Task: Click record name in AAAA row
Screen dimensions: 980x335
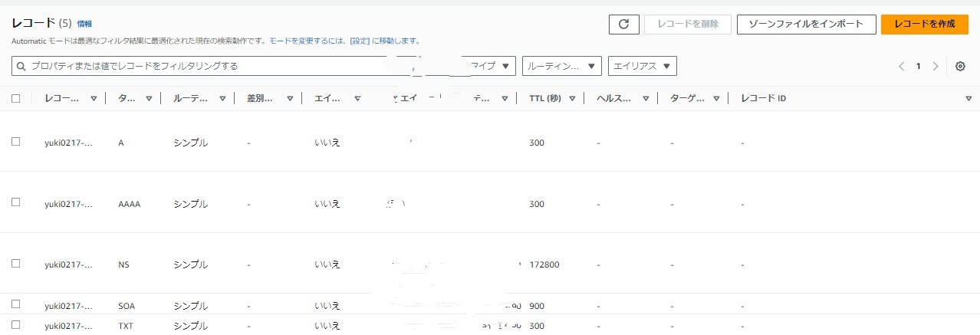Action: pos(68,204)
